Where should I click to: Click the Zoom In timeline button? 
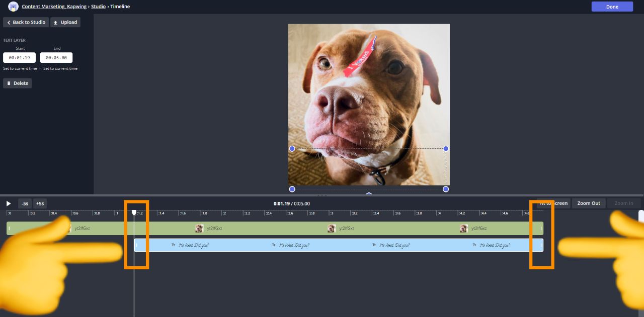click(624, 203)
